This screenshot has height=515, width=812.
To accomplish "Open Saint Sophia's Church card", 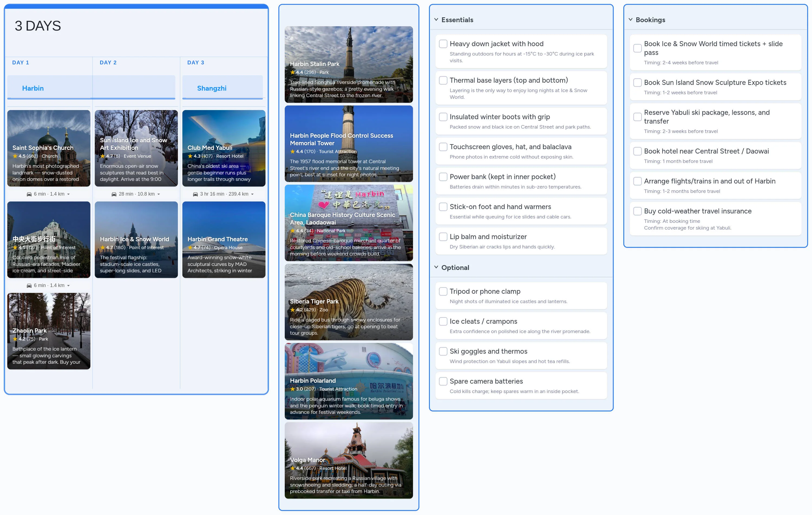I will (49, 148).
